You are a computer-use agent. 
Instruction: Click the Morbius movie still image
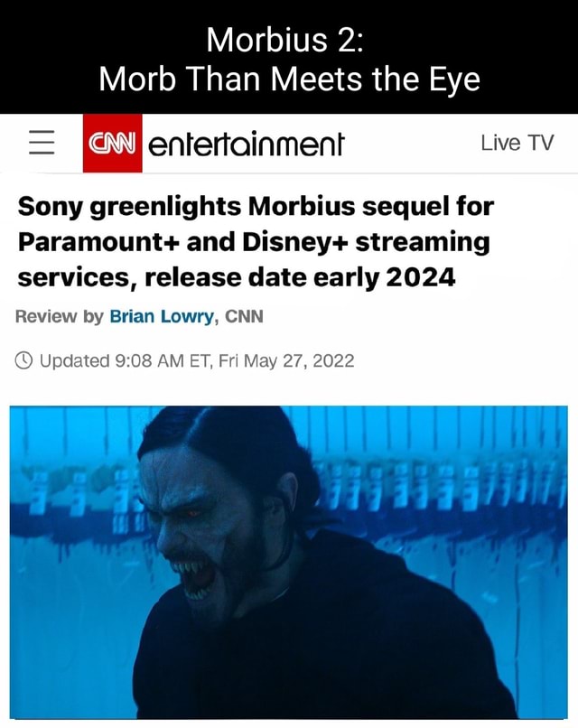[288, 562]
